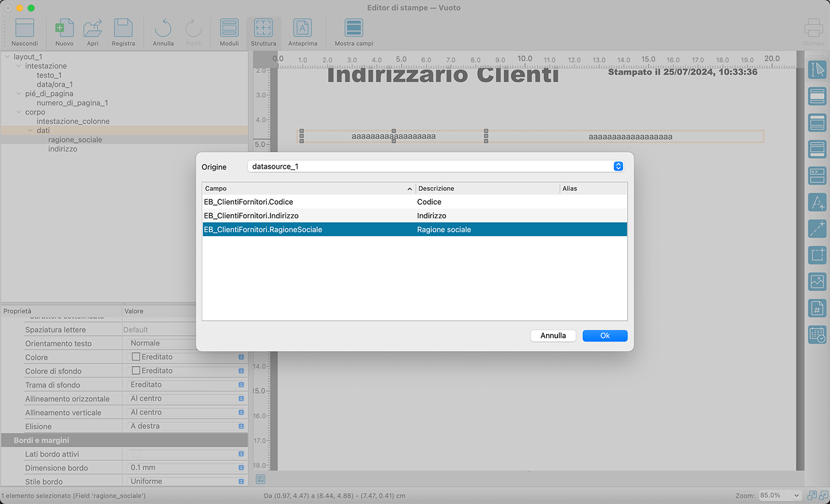This screenshot has height=504, width=830.
Task: Open the Origine datasource dropdown
Action: click(x=618, y=166)
